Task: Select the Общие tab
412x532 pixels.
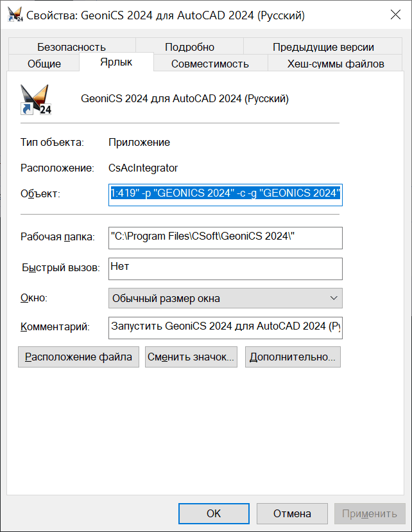Action: tap(44, 64)
